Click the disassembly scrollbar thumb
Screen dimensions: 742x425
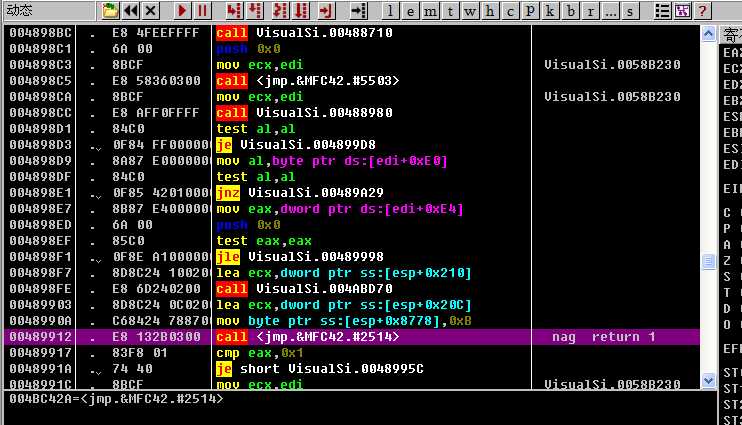[708, 261]
